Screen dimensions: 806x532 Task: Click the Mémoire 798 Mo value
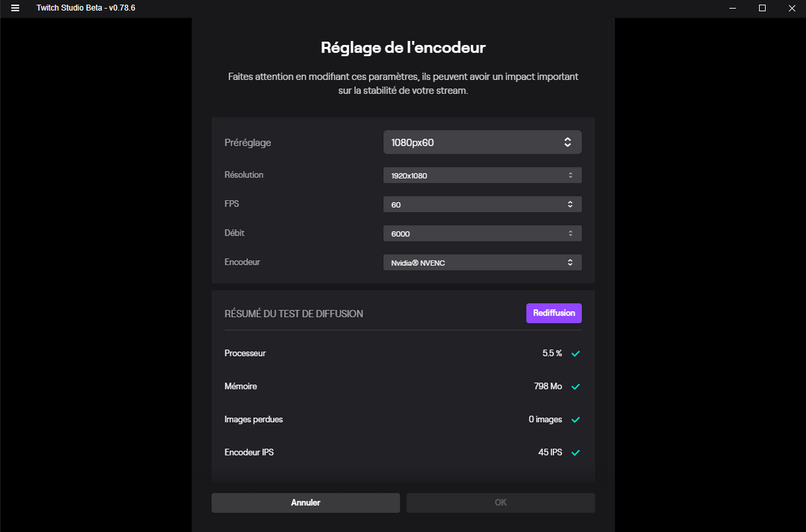point(548,386)
